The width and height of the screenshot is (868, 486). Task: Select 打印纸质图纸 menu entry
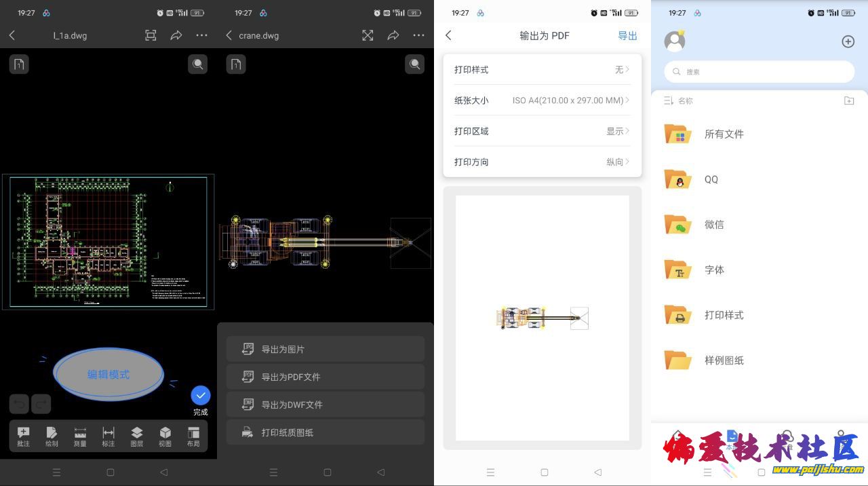click(325, 432)
